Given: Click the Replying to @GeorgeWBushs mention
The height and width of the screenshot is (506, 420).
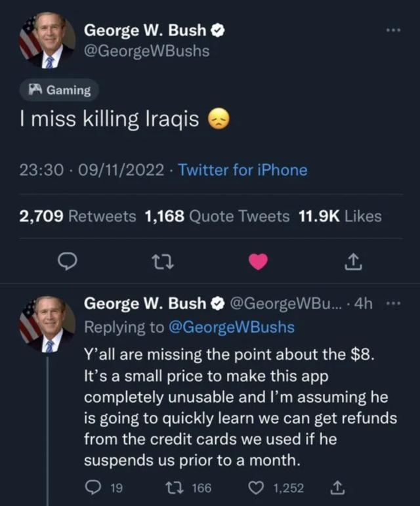Looking at the screenshot, I should [x=232, y=327].
